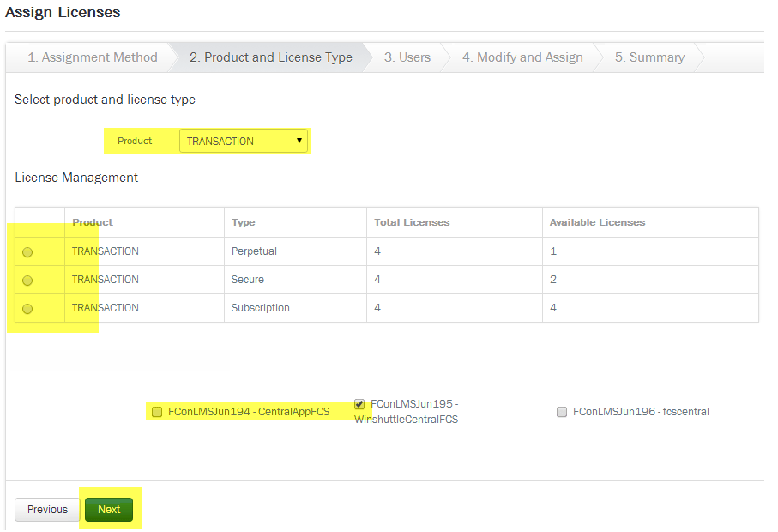This screenshot has width=778, height=532.
Task: Click the Previous button
Action: click(46, 509)
